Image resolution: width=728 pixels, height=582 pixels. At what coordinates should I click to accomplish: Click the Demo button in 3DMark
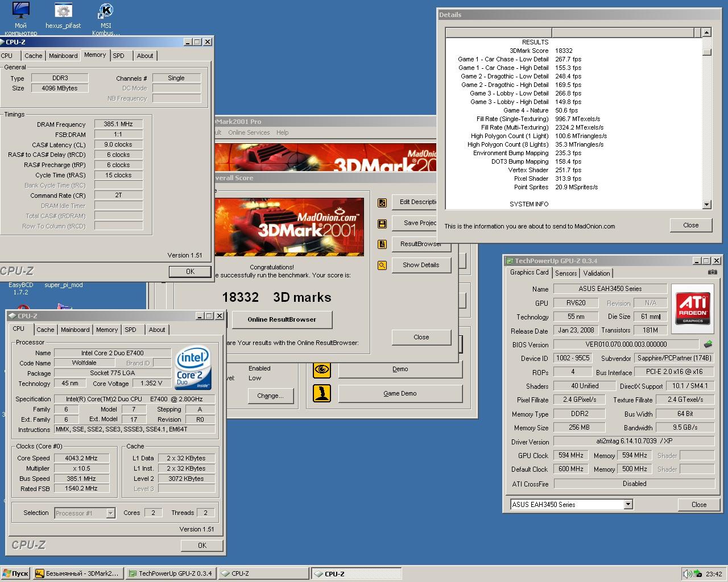(400, 369)
